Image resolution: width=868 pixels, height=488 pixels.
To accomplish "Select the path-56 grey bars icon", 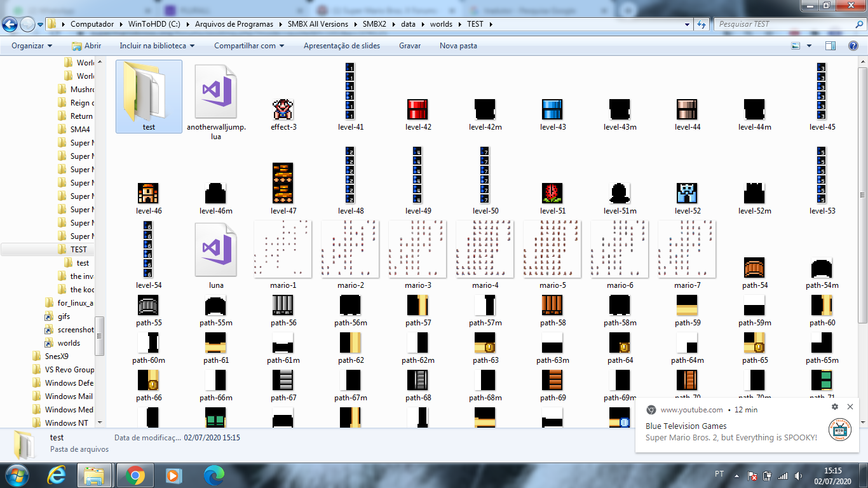I will point(283,306).
